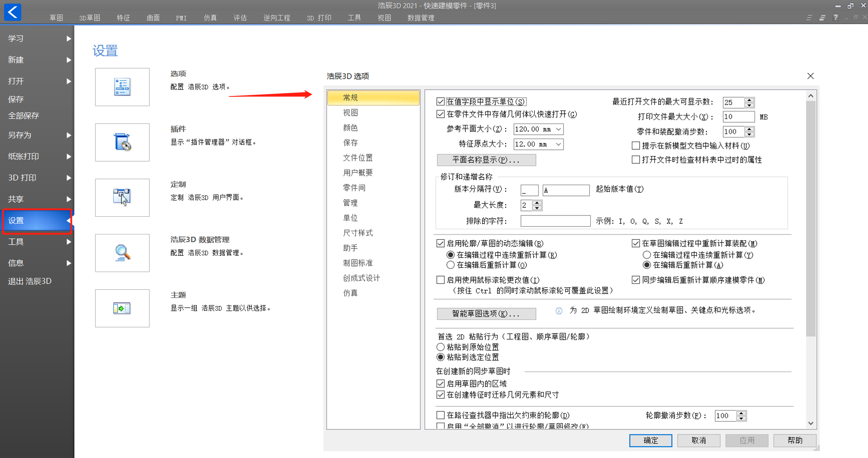Open the 插件 plugin manager icon
Image resolution: width=868 pixels, height=458 pixels.
(x=122, y=142)
